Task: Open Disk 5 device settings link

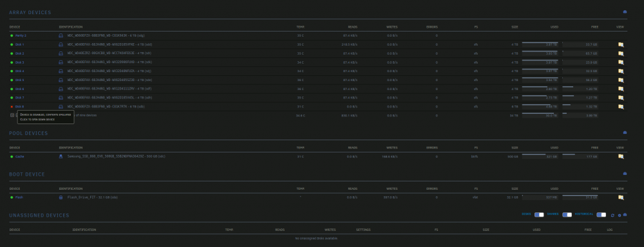Action: click(20, 80)
